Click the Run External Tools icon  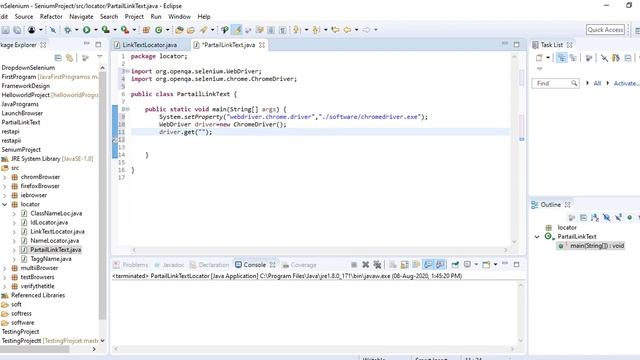tap(125, 30)
